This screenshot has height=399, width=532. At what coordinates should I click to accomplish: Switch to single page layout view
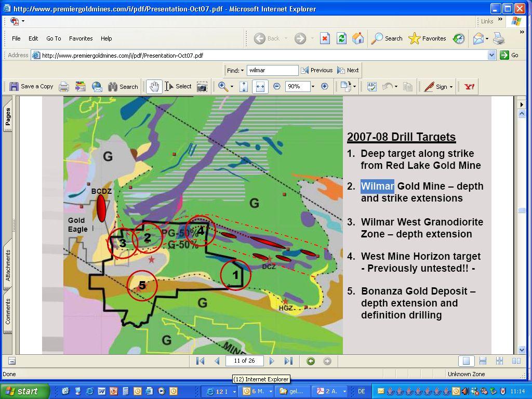(466, 361)
